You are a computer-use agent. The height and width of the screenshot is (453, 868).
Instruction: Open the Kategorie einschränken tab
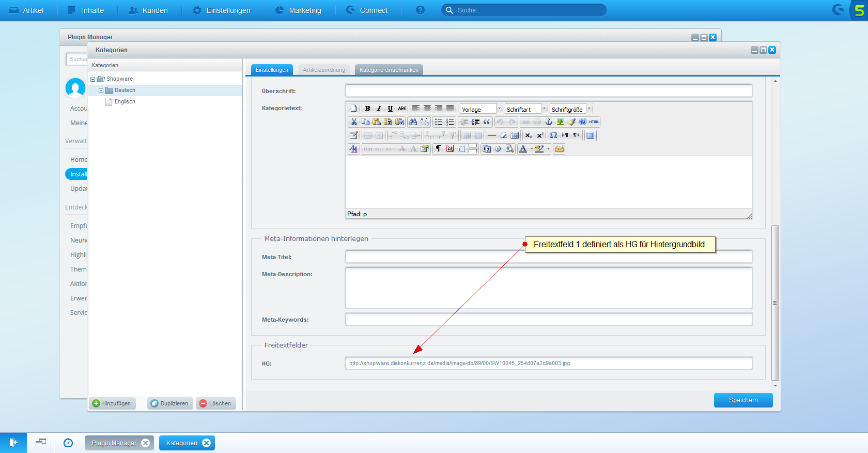click(389, 70)
